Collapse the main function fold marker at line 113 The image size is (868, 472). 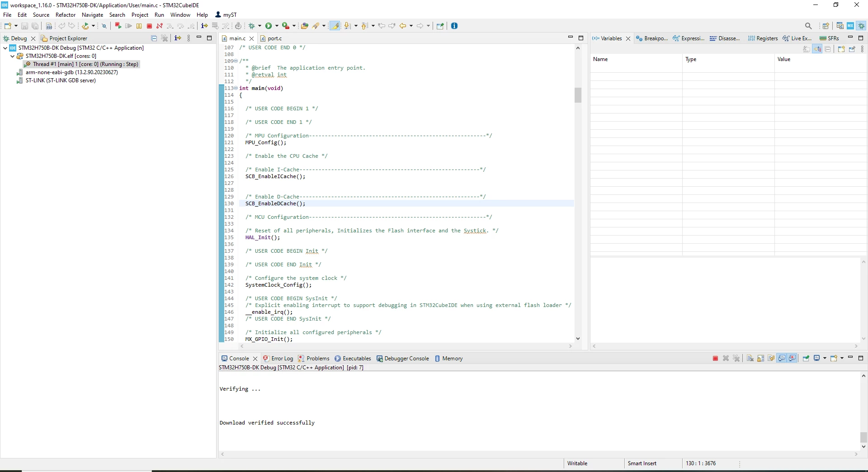(x=236, y=88)
